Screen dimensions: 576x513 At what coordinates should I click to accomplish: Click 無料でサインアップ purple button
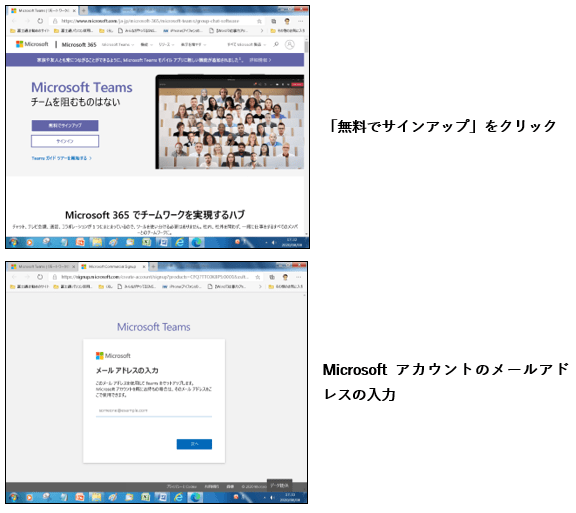point(65,126)
